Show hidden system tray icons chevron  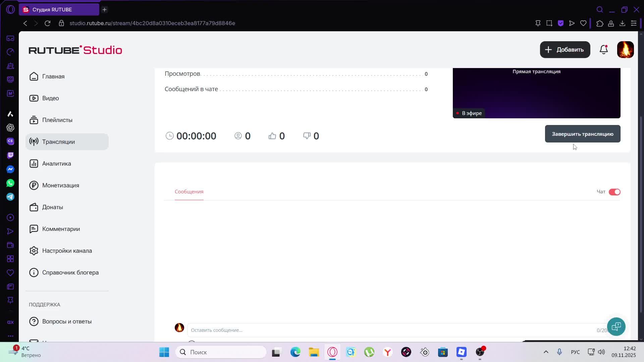tap(546, 352)
